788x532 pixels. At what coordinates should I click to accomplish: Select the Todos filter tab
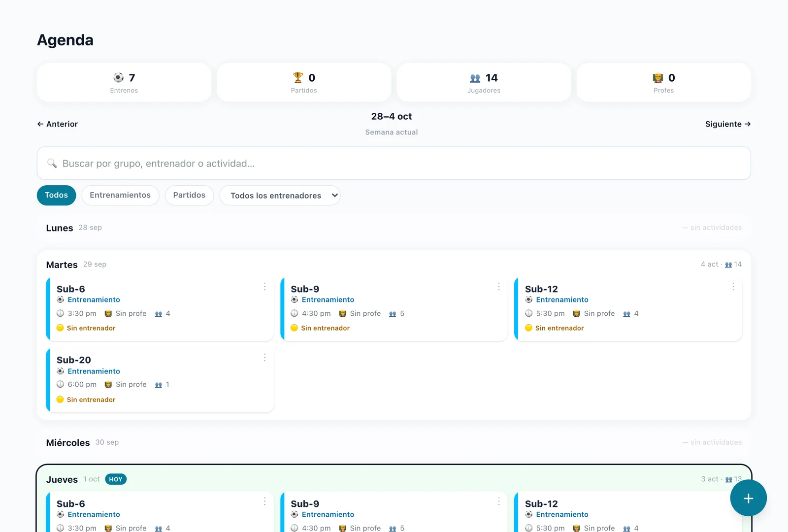(x=56, y=195)
